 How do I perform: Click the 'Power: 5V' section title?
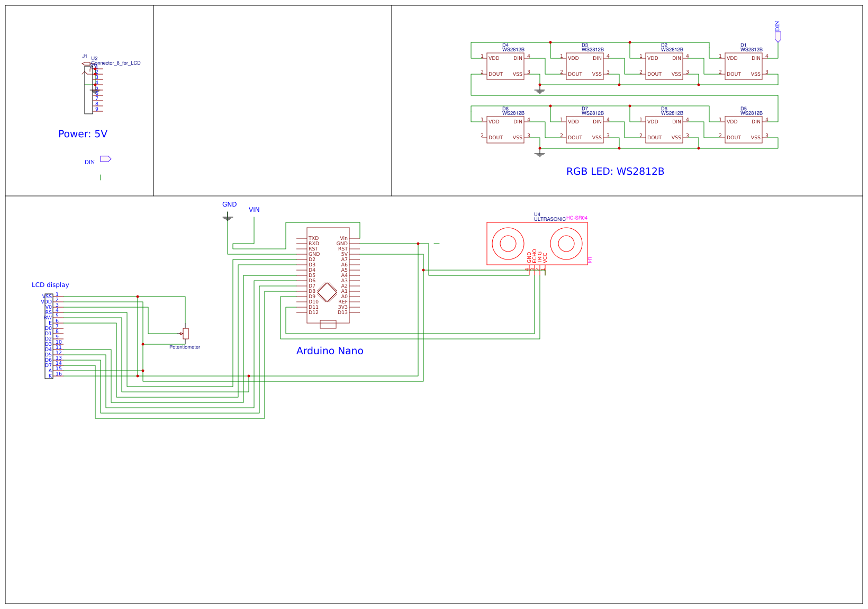(x=83, y=134)
